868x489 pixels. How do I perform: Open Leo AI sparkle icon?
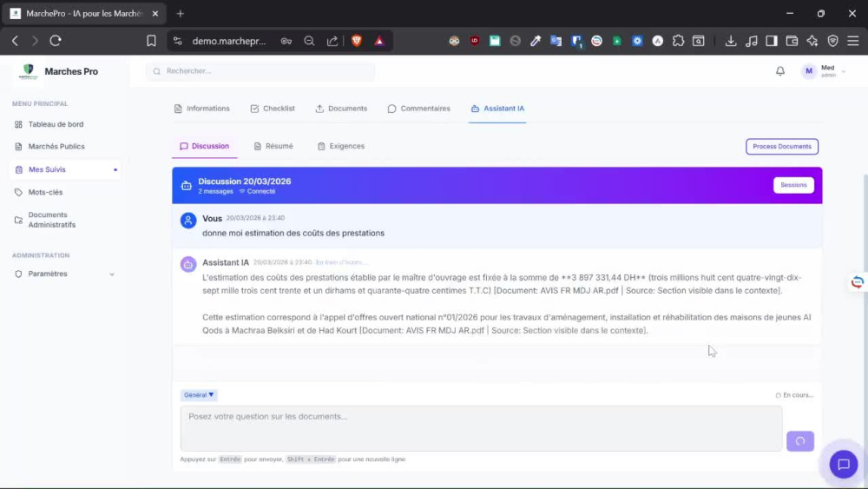tap(812, 41)
